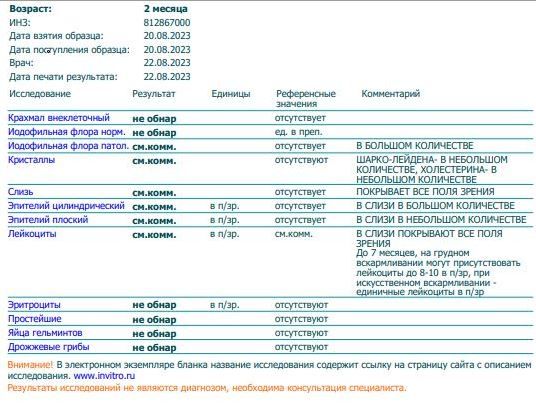Image resolution: width=536 pixels, height=403 pixels.
Task: Click the Единицы column header
Action: point(231,94)
